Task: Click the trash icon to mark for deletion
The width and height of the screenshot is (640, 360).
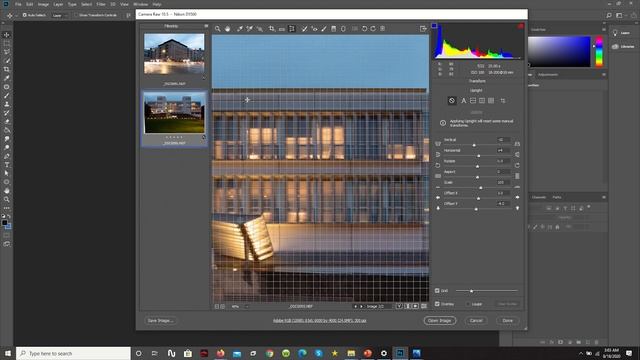Action: point(382,29)
